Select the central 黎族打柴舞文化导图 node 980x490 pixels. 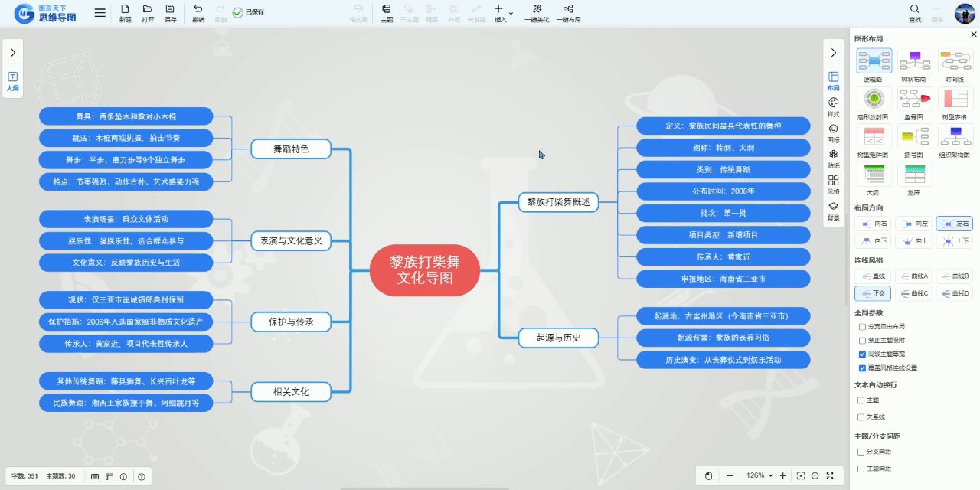pyautogui.click(x=425, y=270)
